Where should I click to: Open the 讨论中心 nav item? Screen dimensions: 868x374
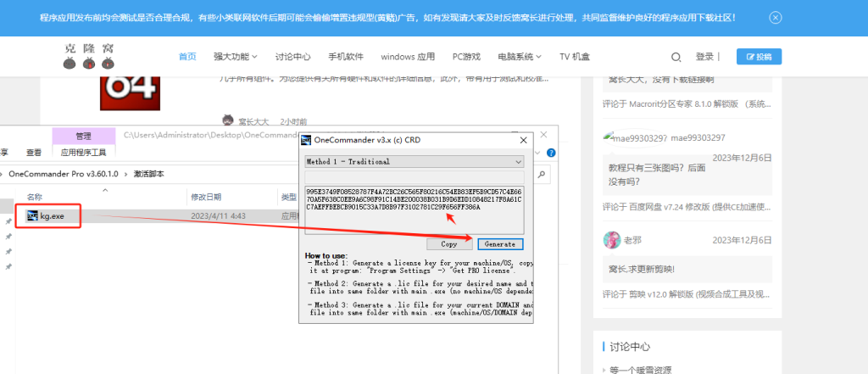click(x=292, y=57)
